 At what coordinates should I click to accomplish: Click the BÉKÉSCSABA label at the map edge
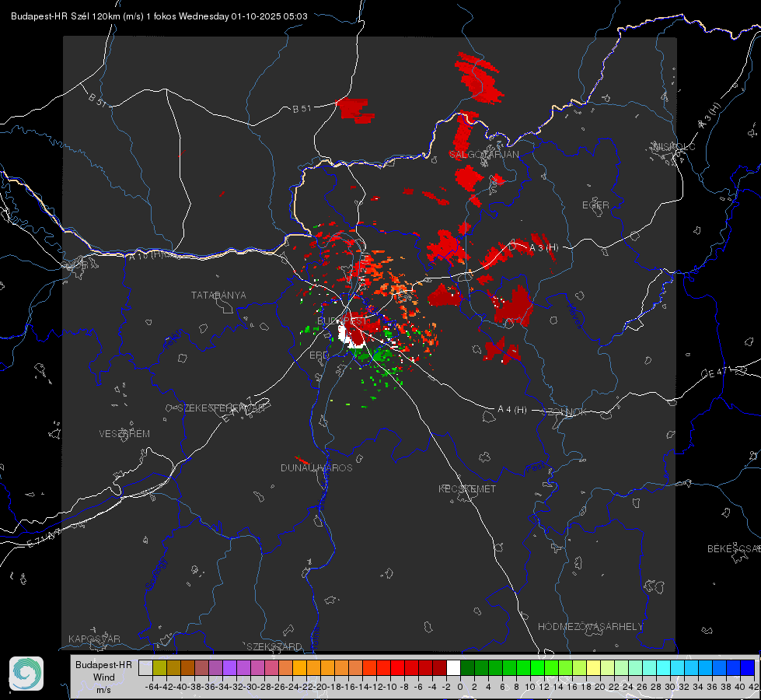(734, 548)
